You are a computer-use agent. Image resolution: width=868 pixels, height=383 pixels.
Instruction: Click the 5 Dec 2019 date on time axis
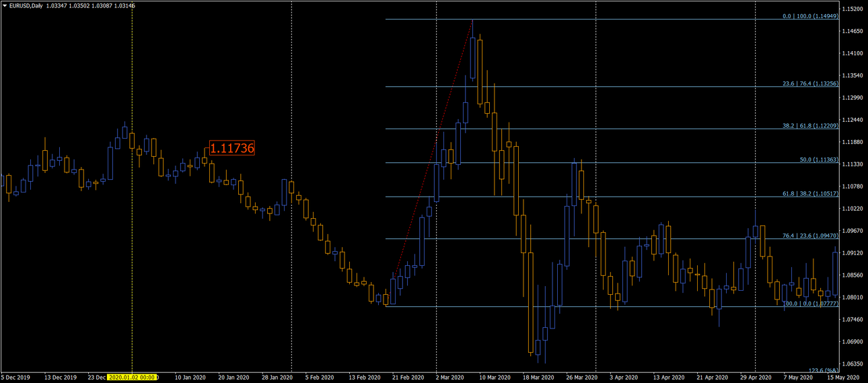16,378
